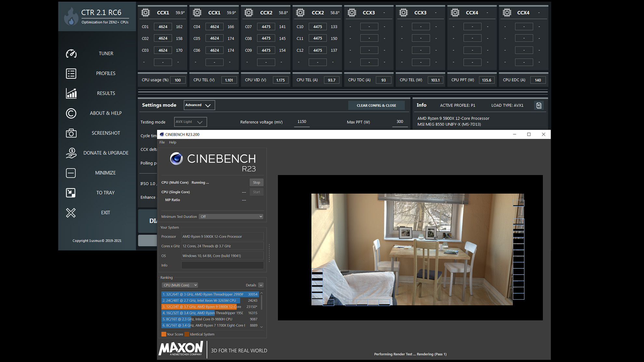Click the To Tray icon
The image size is (644, 362).
pos(71,193)
